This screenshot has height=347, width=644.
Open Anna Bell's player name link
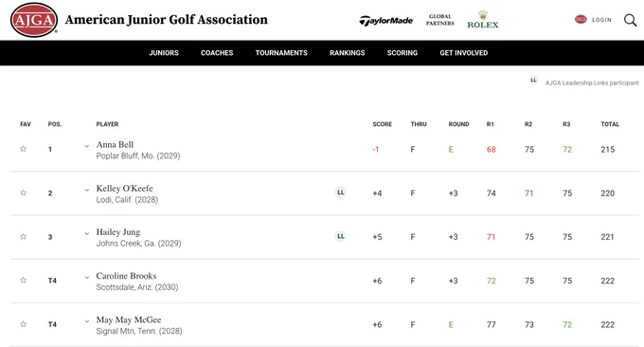tap(115, 145)
